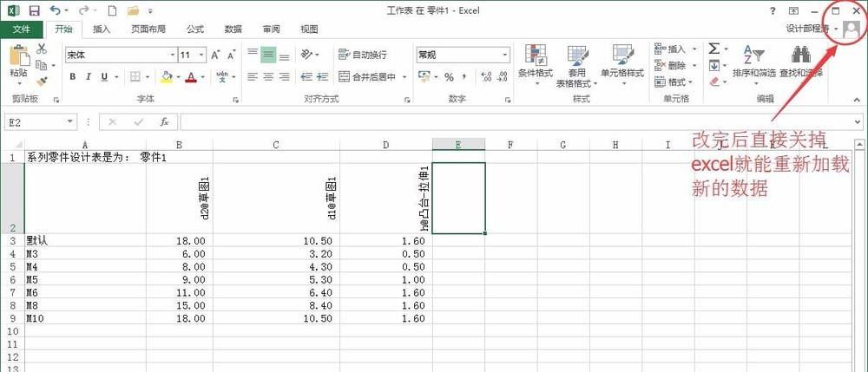Apply red font color

tap(191, 77)
